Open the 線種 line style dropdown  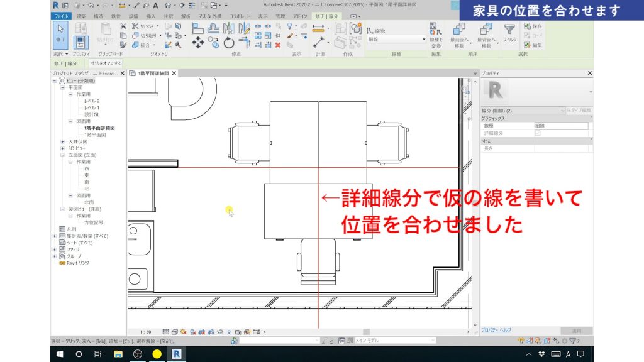[x=423, y=39]
